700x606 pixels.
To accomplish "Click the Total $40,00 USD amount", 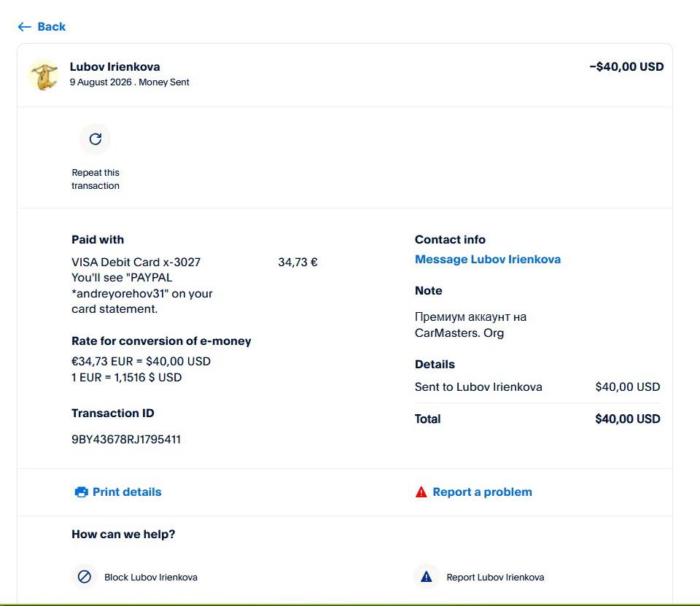I will point(627,419).
